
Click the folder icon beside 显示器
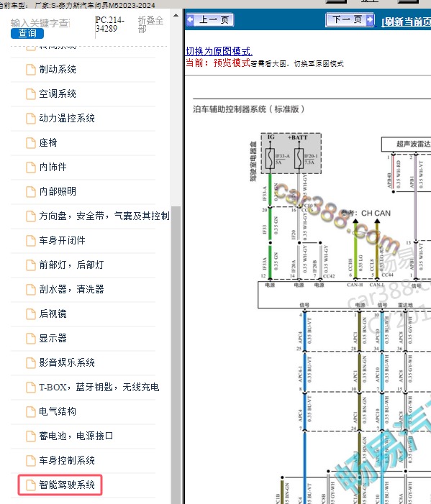tap(31, 338)
